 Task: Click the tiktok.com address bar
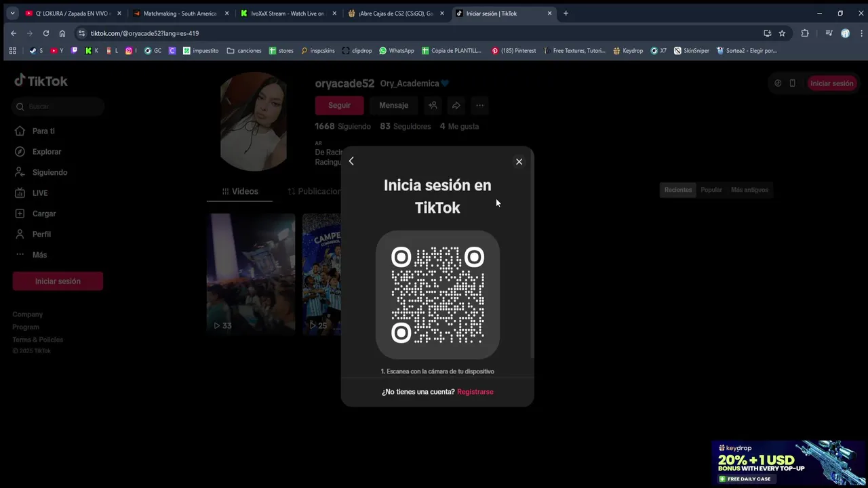pyautogui.click(x=420, y=33)
